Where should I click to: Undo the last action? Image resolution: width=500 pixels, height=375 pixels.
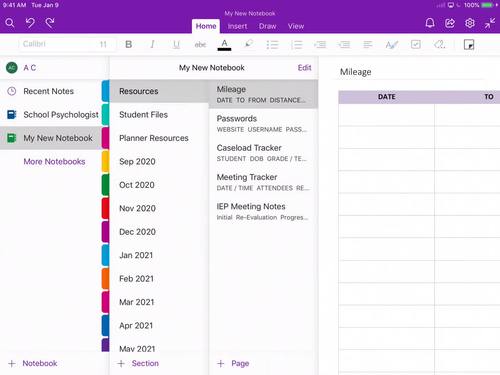tap(30, 23)
